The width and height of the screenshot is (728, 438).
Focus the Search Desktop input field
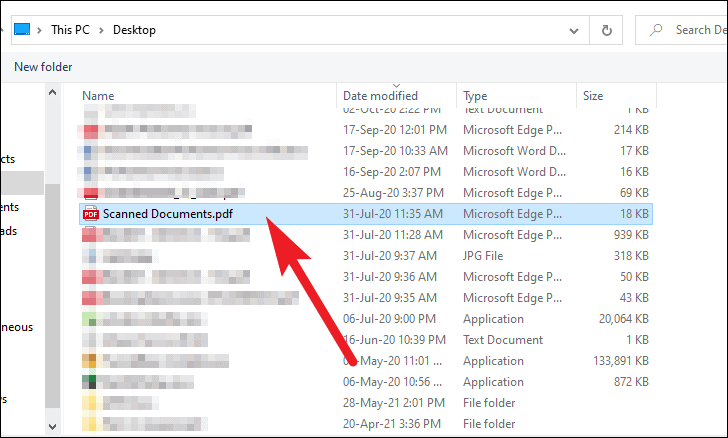pyautogui.click(x=682, y=30)
